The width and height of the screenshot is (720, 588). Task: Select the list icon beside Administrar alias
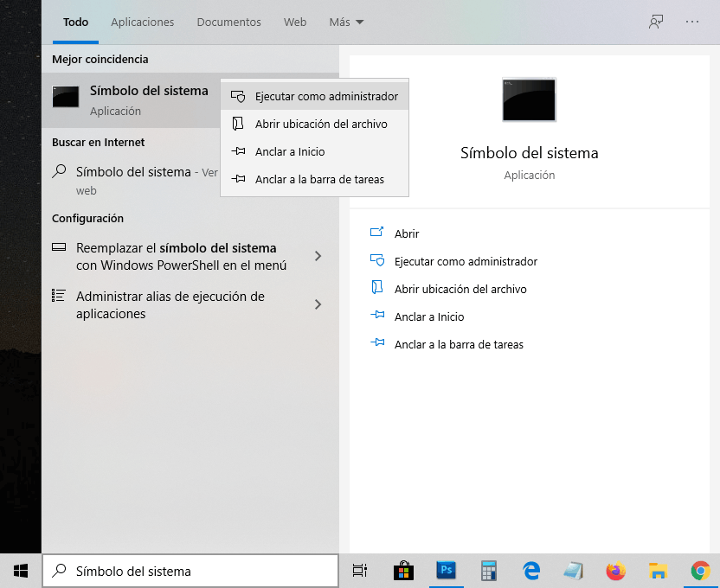click(x=59, y=296)
